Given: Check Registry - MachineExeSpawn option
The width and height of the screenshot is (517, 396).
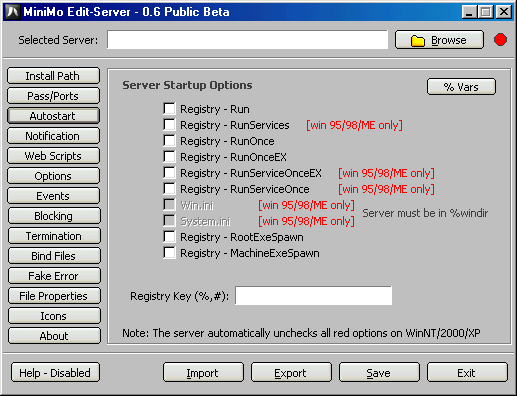Looking at the screenshot, I should point(169,252).
